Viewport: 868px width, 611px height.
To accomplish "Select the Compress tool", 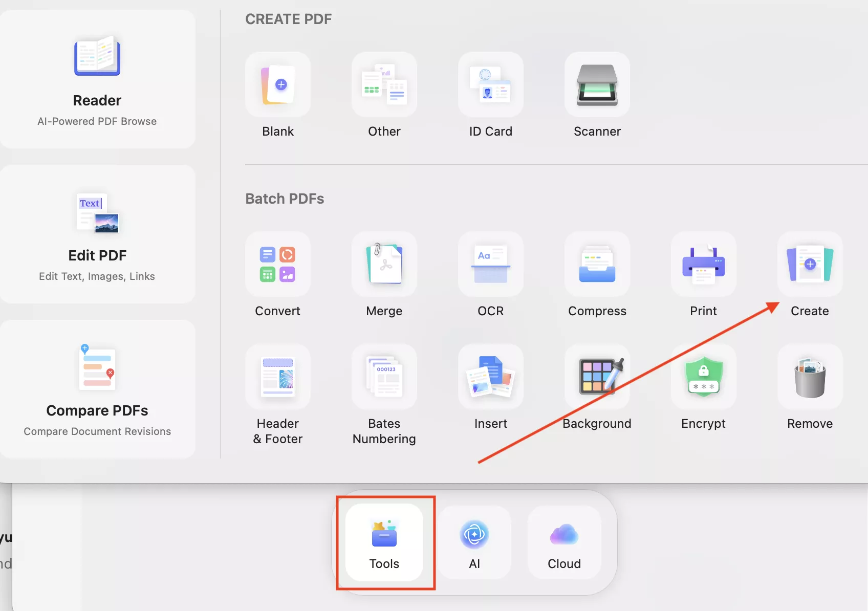I will coord(597,265).
